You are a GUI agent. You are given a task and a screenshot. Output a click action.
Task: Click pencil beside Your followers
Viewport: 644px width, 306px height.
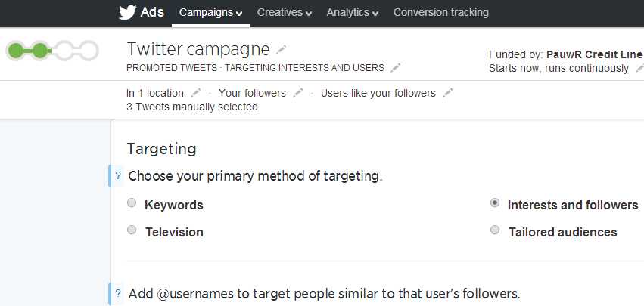tap(298, 93)
